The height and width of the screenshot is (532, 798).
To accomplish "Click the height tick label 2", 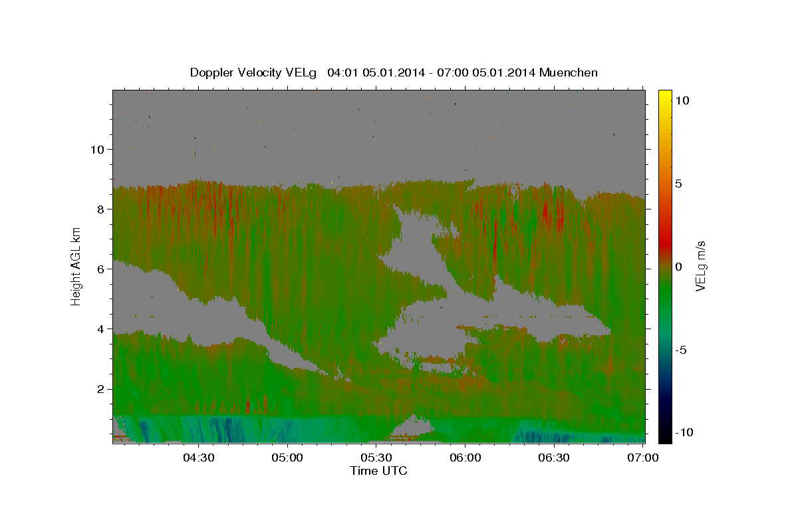I will click(101, 389).
